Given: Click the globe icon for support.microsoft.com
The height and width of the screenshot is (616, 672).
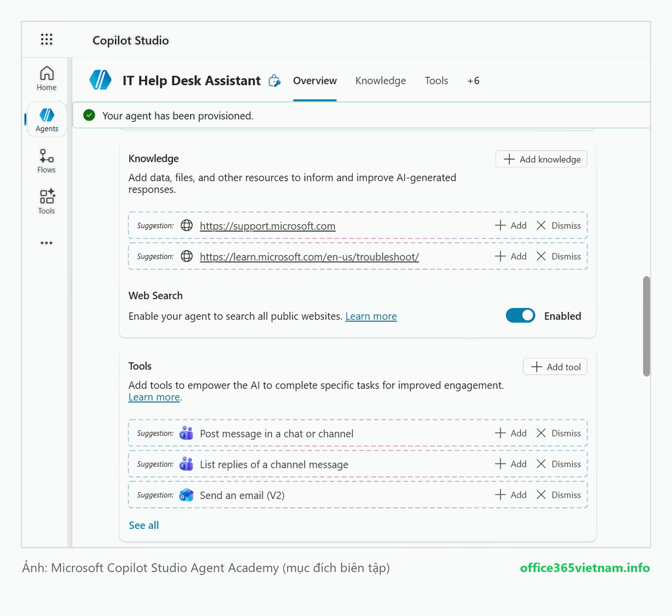Looking at the screenshot, I should [x=187, y=225].
